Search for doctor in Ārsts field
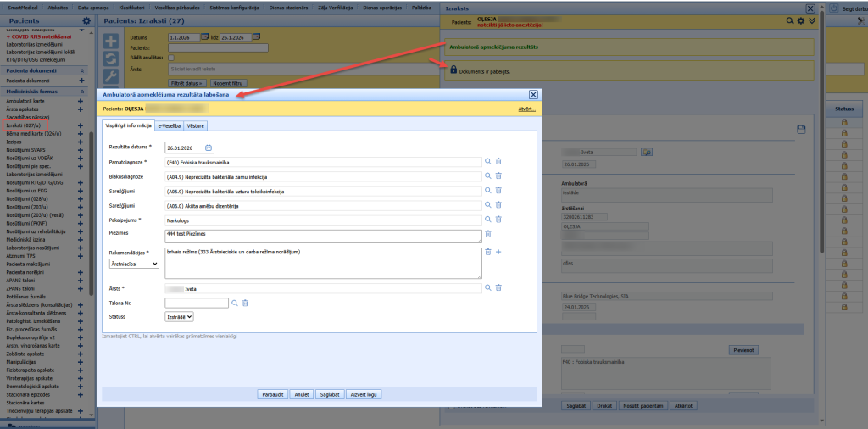The image size is (868, 429). 488,288
